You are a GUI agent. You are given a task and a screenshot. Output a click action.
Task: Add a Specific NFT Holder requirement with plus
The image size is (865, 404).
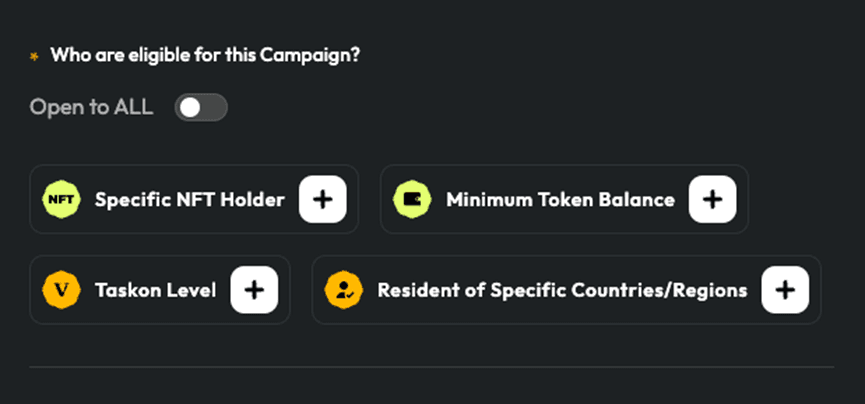(x=323, y=199)
